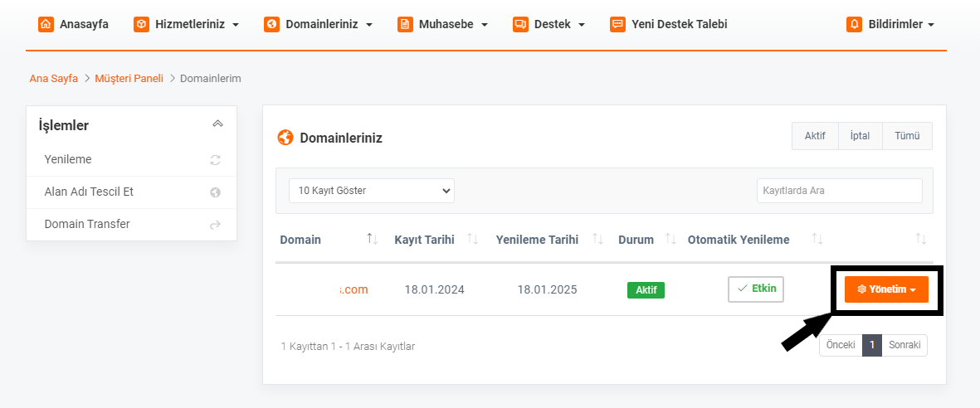This screenshot has width=980, height=408.
Task: Open the 10 Kayıt Göster select box
Action: [x=372, y=191]
